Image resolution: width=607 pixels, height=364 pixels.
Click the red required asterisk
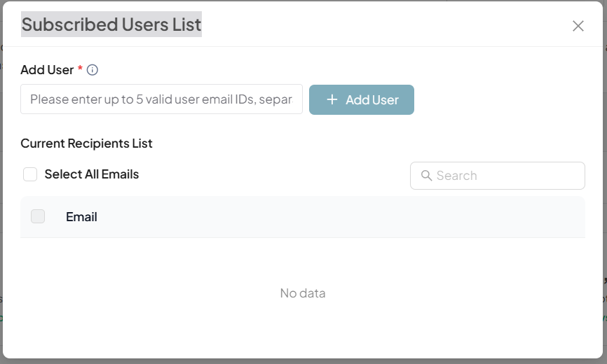tap(80, 69)
